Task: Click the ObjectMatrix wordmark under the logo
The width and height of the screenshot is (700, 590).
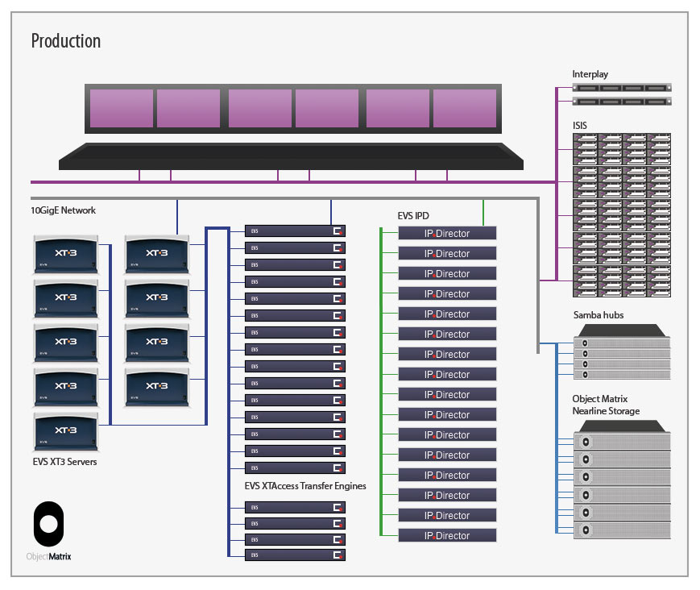Action: coord(48,556)
